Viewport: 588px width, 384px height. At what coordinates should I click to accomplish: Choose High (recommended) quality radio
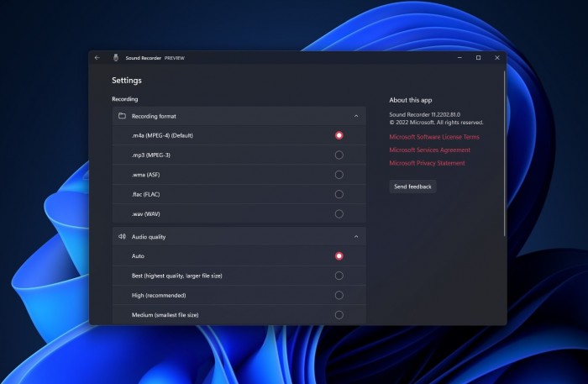coord(339,296)
